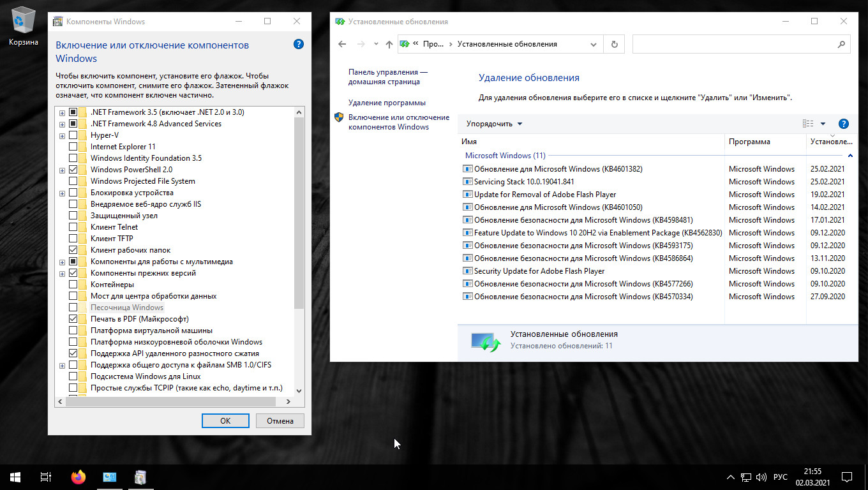Check the Telnet client checkbox
Screen dimensions: 868x490
tap(73, 227)
